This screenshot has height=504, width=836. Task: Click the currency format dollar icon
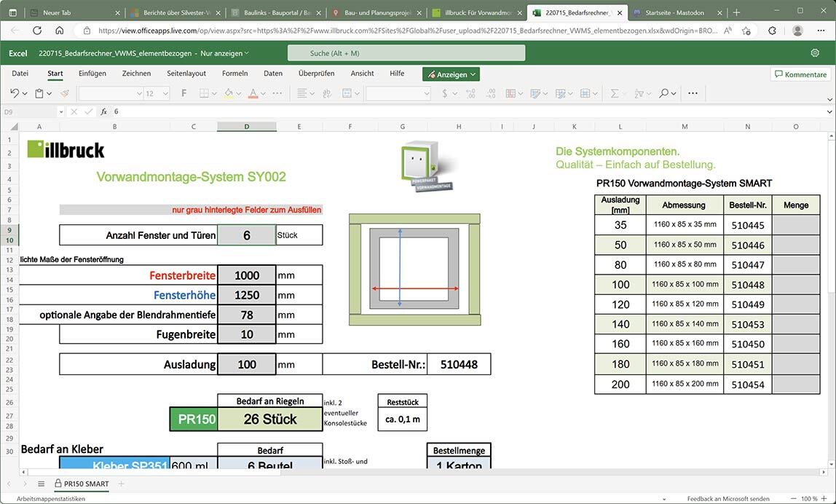(445, 93)
